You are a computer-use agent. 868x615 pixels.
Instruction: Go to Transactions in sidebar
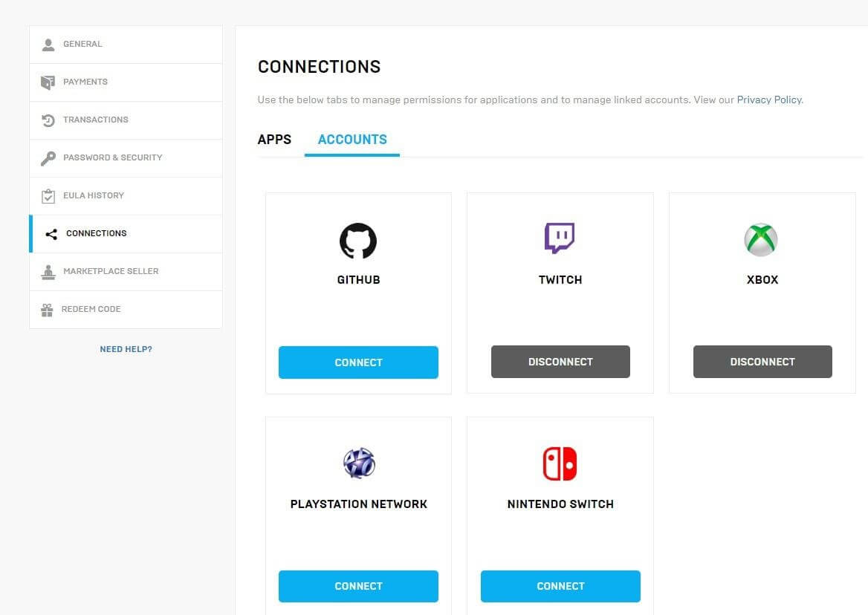[126, 120]
